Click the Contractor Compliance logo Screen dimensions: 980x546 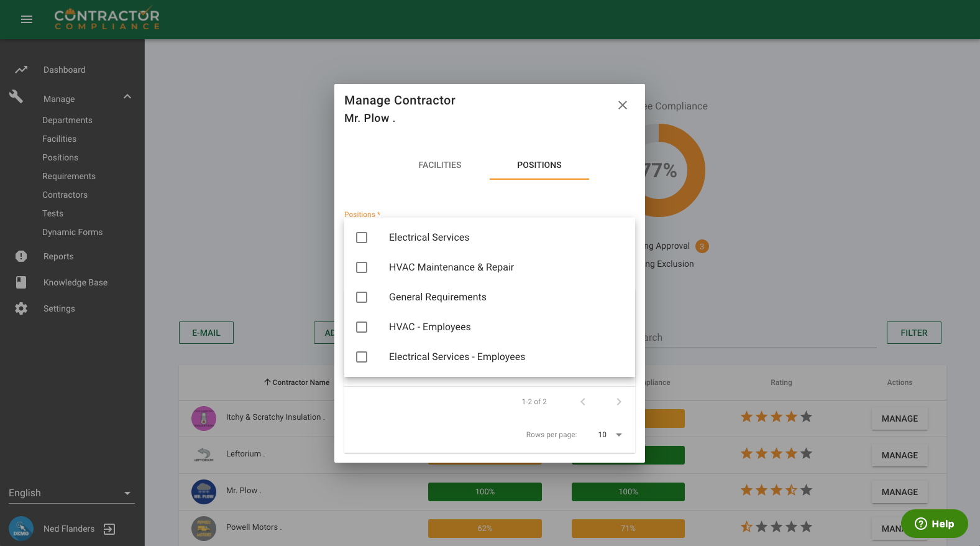tap(107, 19)
